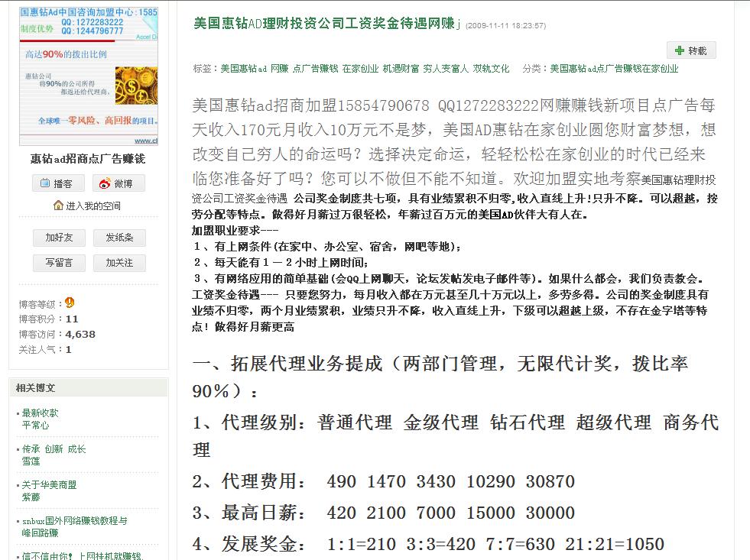Open the tag 美国惠钻ad
750x560 pixels.
coord(243,69)
